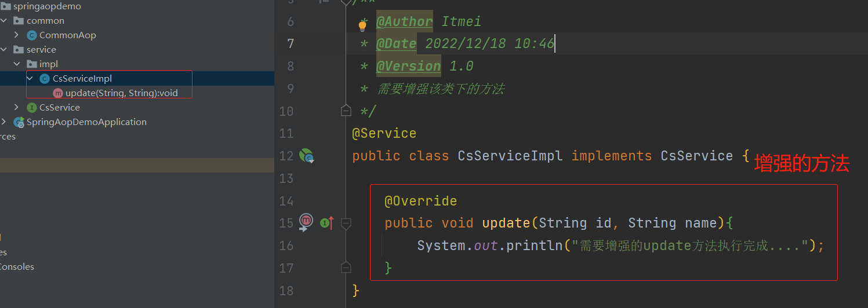Collapse the common package in project tree
Image resolution: width=868 pixels, height=308 pixels.
coord(4,20)
